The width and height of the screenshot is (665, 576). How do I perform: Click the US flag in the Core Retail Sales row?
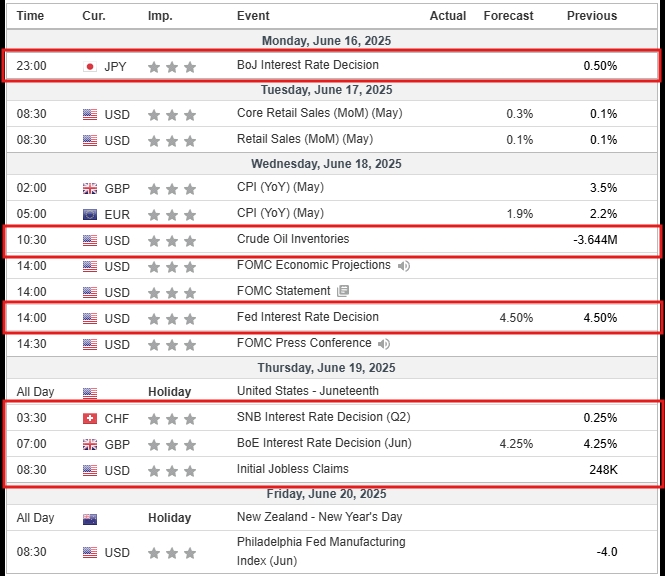(90, 115)
